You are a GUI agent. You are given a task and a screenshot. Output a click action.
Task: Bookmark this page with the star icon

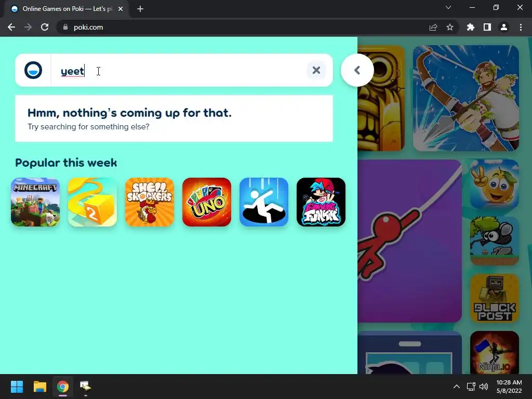(x=450, y=27)
